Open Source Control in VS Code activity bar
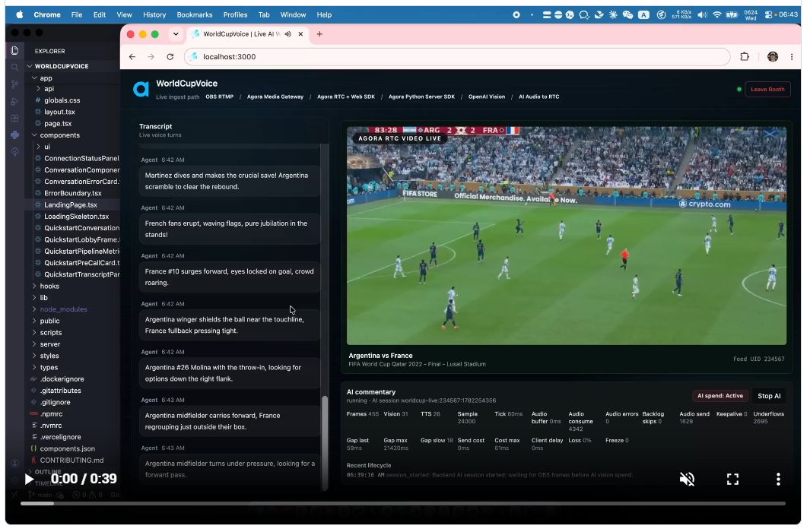810x532 pixels. (14, 84)
